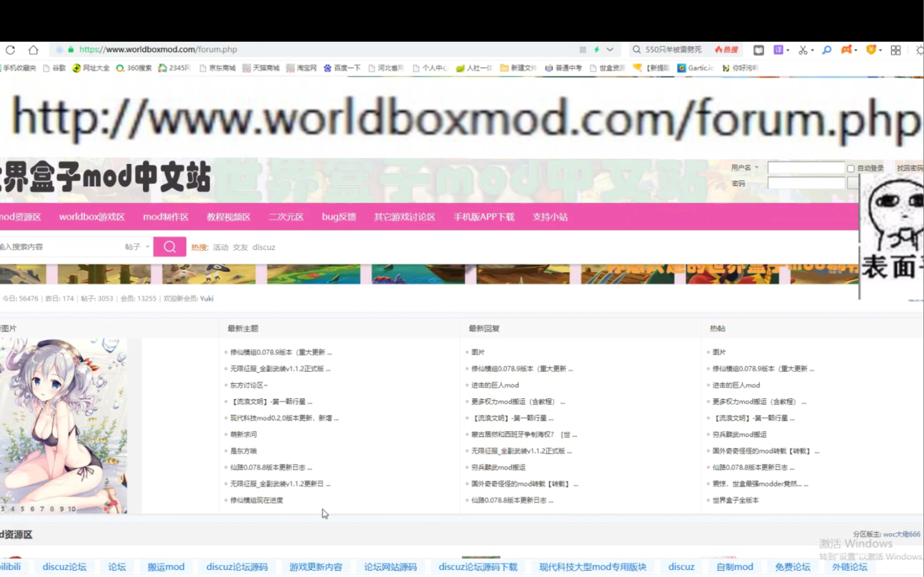924x577 pixels.
Task: Select slideshow page number 10
Action: (72, 509)
